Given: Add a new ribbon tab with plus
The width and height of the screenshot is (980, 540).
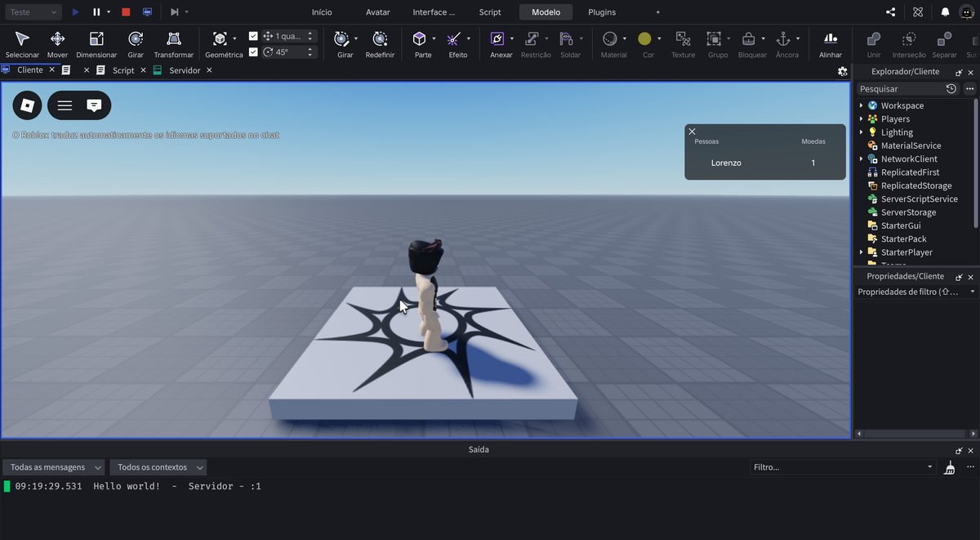Looking at the screenshot, I should (x=658, y=12).
